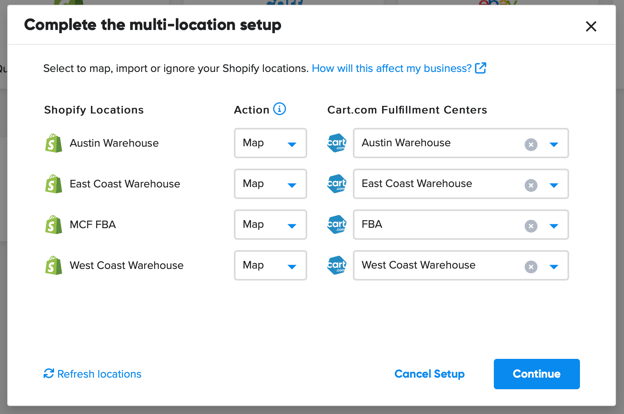Screen dimensions: 624x414
Task: Open Action dropdown for MCF FBA
Action: pos(270,225)
